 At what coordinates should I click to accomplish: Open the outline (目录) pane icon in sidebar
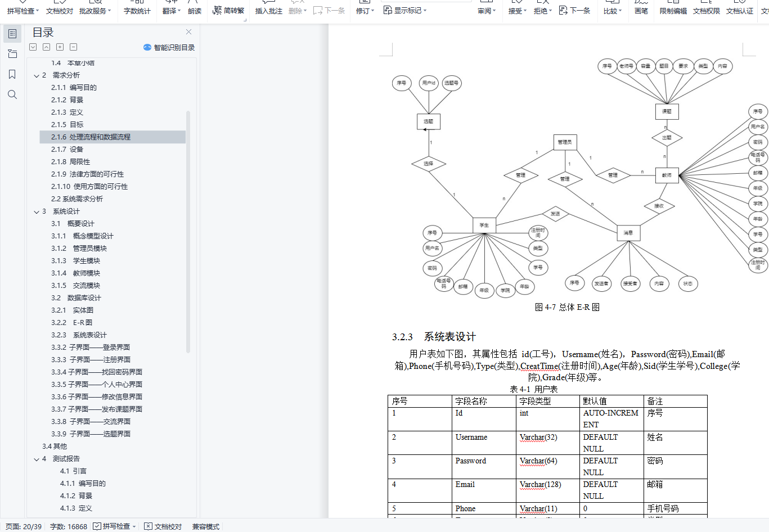(12, 34)
